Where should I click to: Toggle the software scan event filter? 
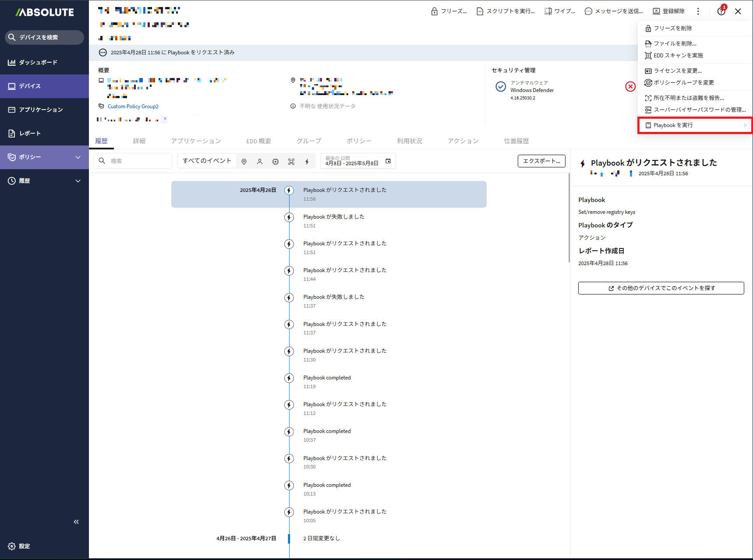point(291,162)
